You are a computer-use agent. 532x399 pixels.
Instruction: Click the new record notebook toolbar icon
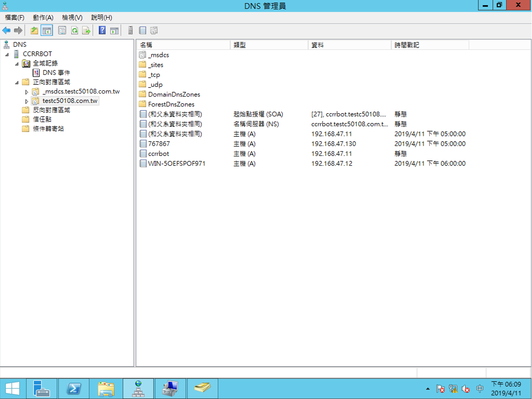click(143, 31)
